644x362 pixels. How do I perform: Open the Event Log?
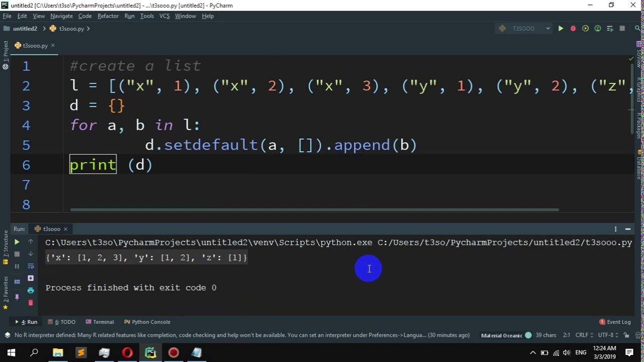click(x=615, y=322)
